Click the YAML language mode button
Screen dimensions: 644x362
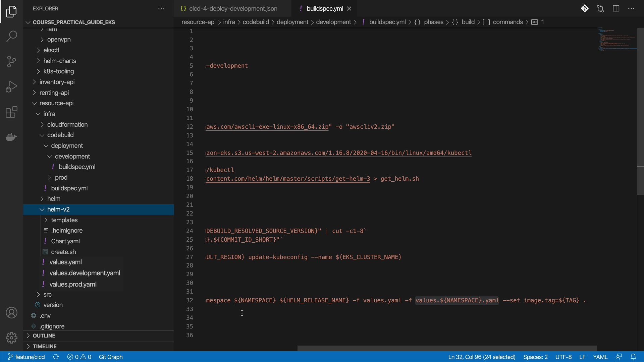(600, 357)
